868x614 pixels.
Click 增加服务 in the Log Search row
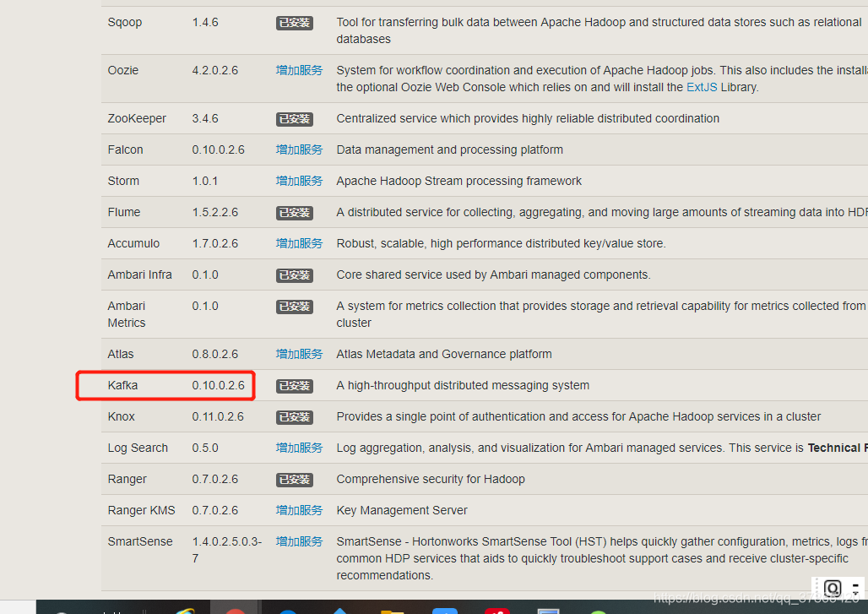[299, 448]
